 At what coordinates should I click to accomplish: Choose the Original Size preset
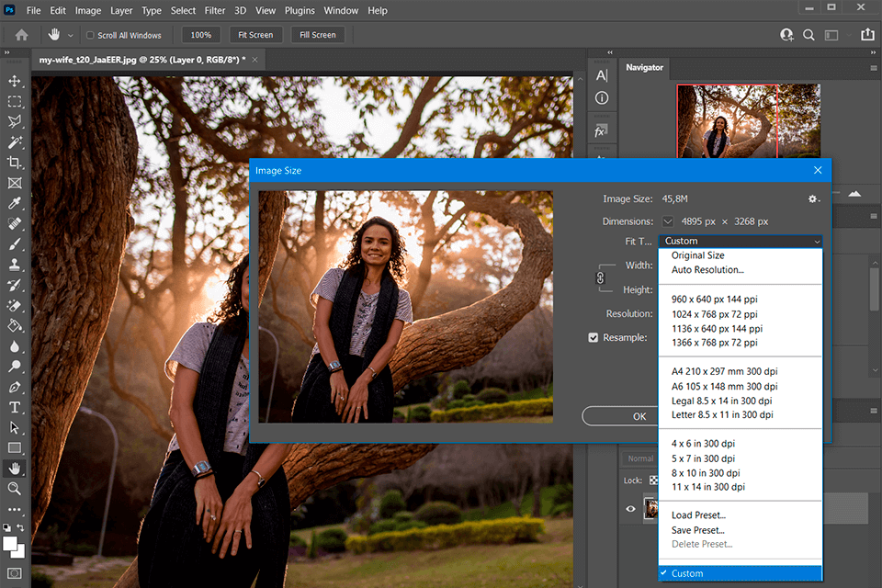pos(741,255)
